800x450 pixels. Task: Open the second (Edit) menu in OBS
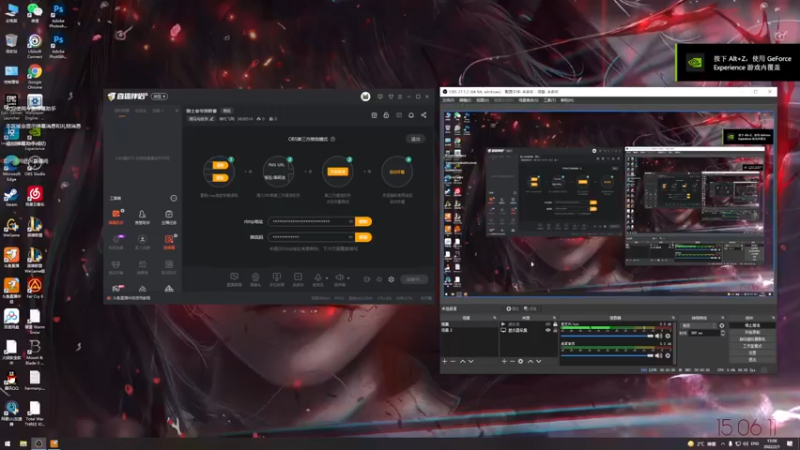click(465, 101)
